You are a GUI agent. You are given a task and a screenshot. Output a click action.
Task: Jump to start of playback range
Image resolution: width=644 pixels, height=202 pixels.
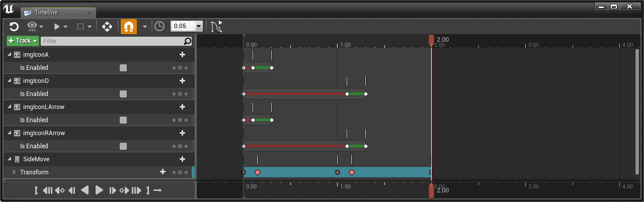48,190
